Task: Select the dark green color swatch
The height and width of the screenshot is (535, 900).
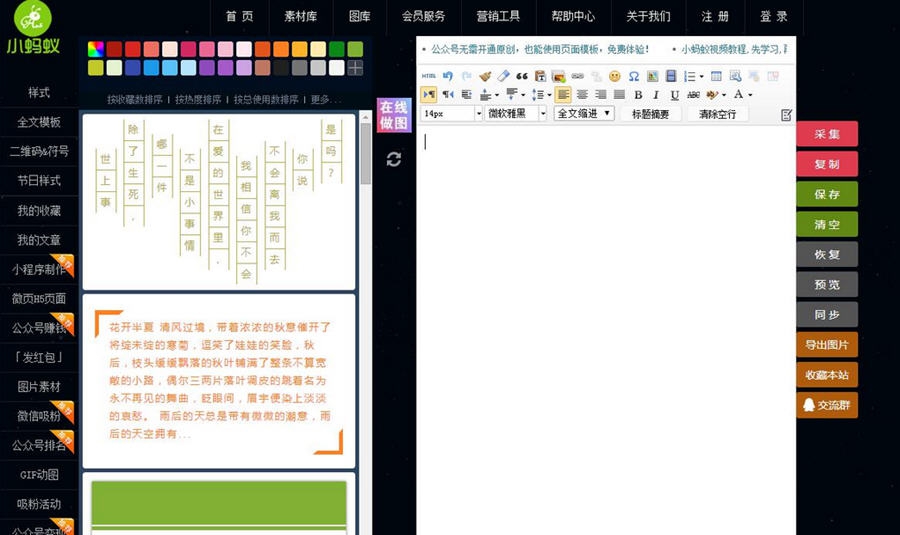Action: click(x=337, y=49)
